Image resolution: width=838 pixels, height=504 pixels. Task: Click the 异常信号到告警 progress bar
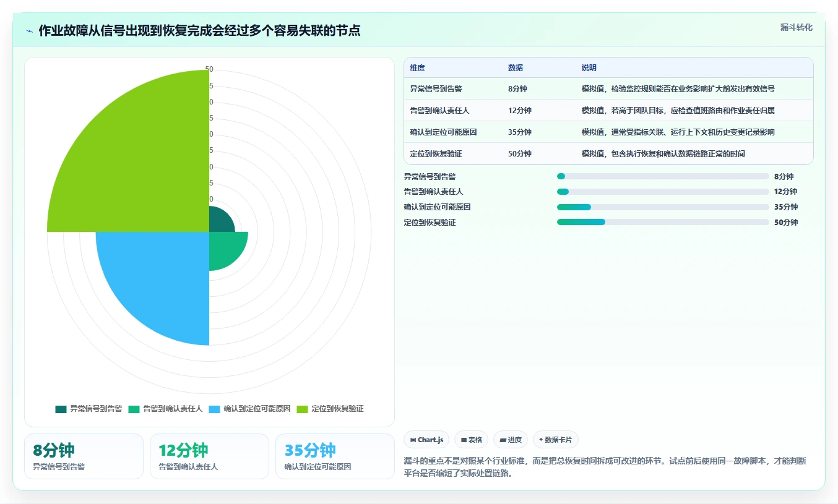click(x=663, y=176)
